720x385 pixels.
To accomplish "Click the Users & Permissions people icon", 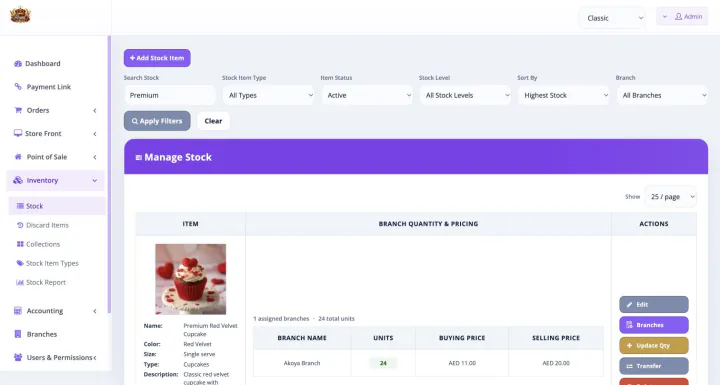I will pos(18,357).
